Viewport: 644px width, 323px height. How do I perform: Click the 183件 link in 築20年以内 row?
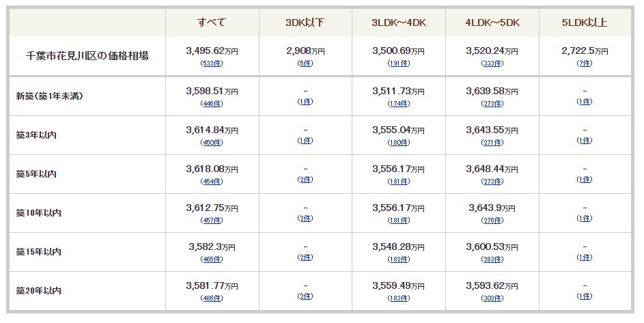[399, 298]
